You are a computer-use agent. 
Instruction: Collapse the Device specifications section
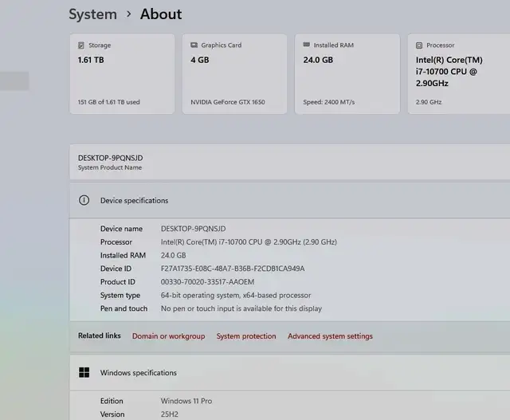289,200
